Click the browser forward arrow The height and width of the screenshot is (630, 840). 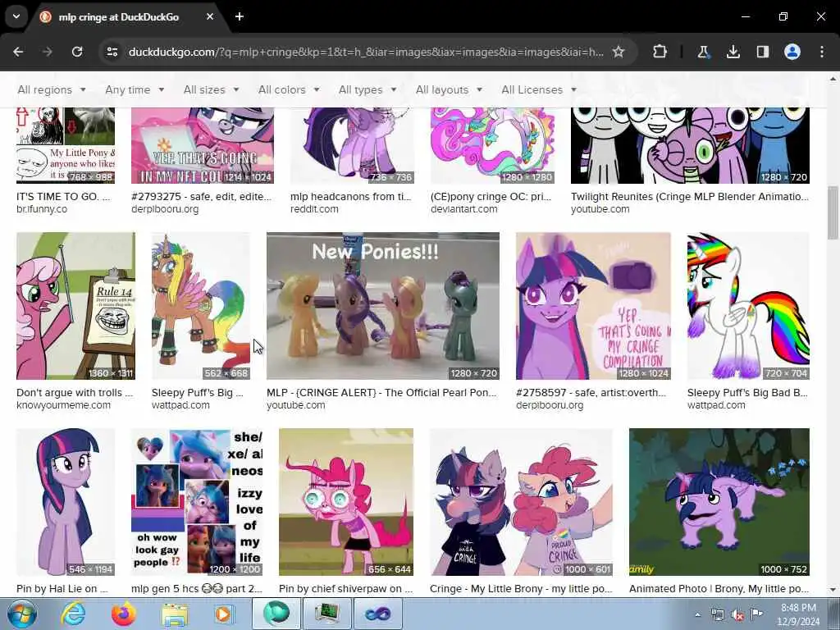pyautogui.click(x=48, y=52)
